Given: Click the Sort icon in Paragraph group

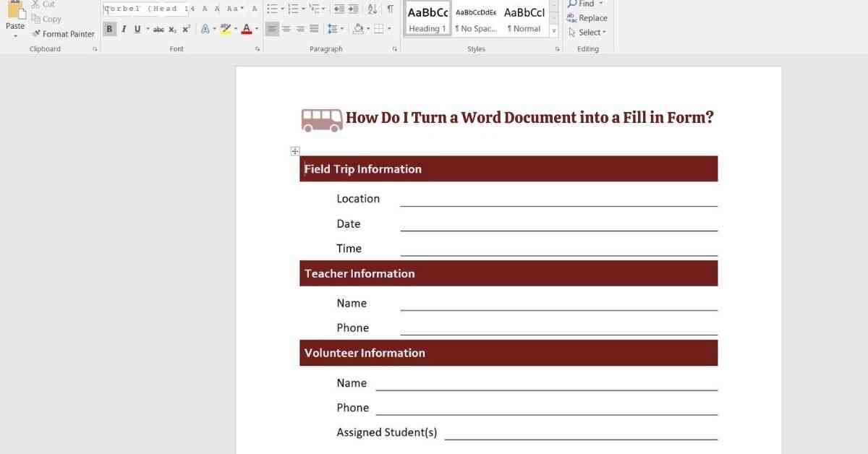Looking at the screenshot, I should pyautogui.click(x=372, y=9).
